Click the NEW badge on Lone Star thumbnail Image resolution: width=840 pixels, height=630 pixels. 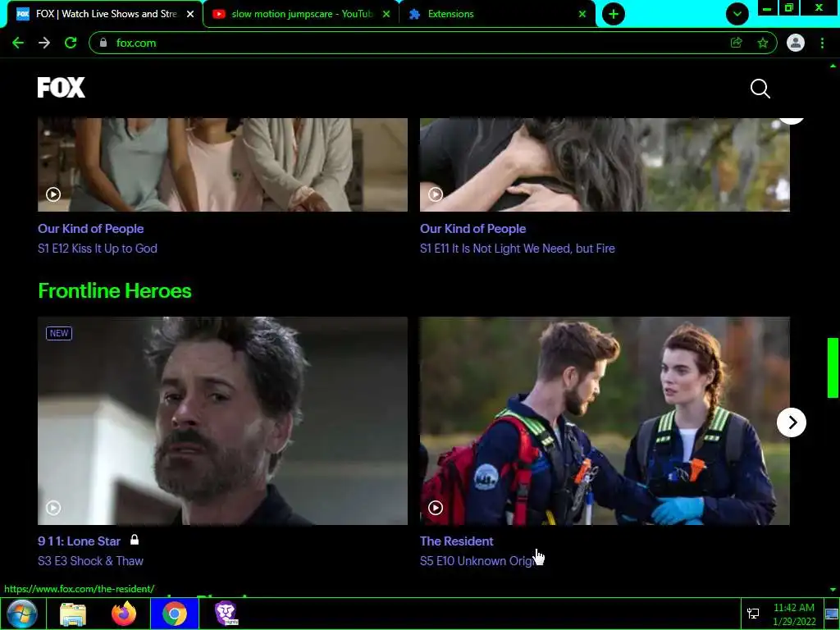(x=59, y=333)
